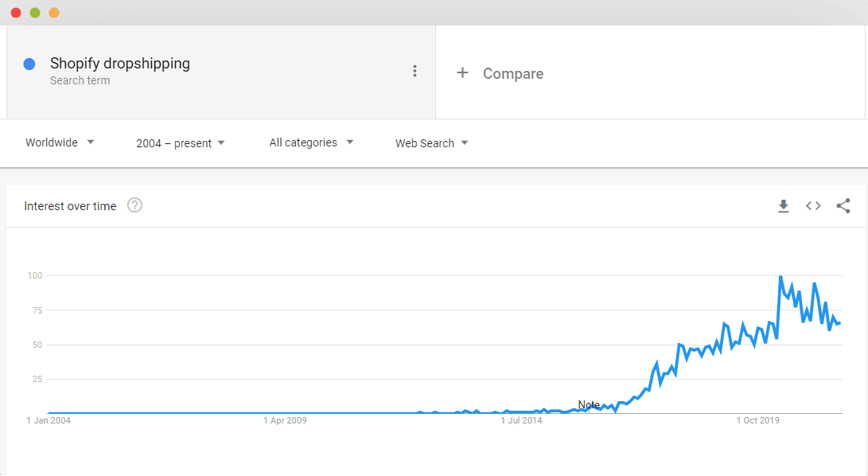This screenshot has height=476, width=868.
Task: Click the Interest over time heading
Action: (70, 206)
